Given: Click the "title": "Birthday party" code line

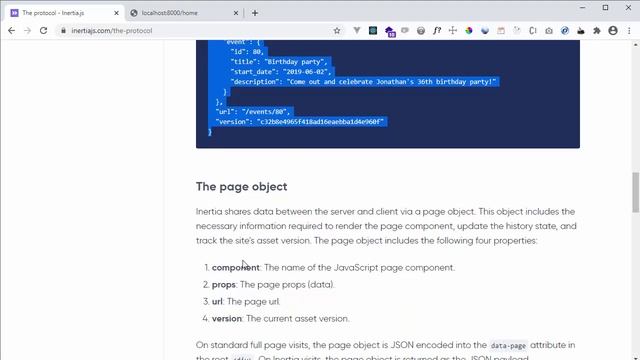Looking at the screenshot, I should (x=279, y=62).
